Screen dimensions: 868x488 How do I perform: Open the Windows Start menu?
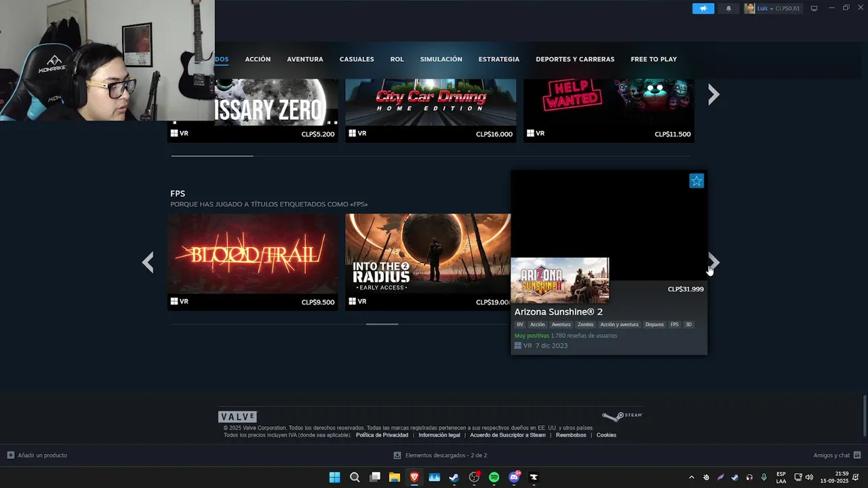tap(334, 477)
